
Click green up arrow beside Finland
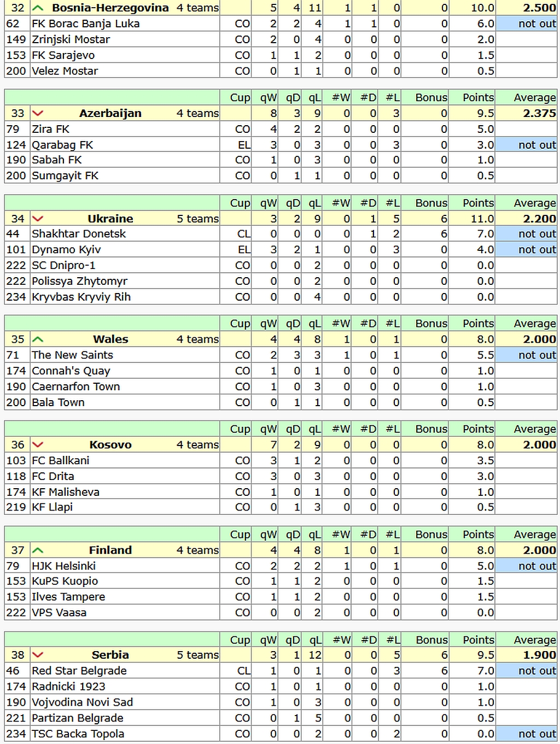pyautogui.click(x=38, y=550)
